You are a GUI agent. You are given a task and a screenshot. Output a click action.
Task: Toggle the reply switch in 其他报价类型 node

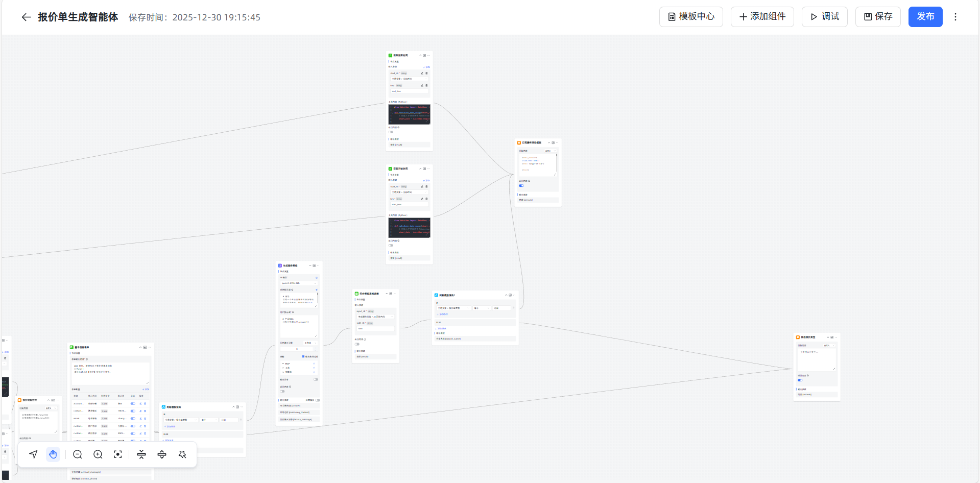[x=800, y=380]
